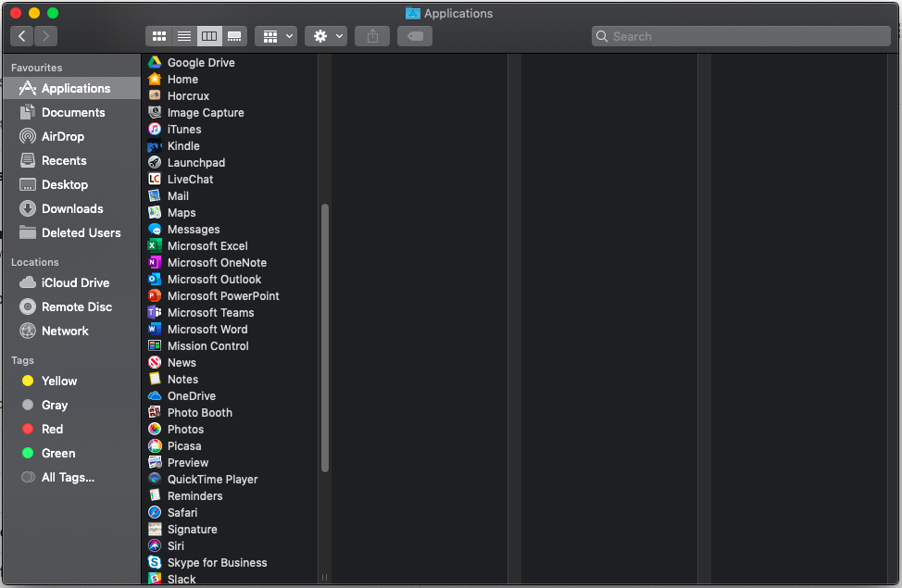Select the gallery view button
The width and height of the screenshot is (902, 588).
(x=234, y=36)
